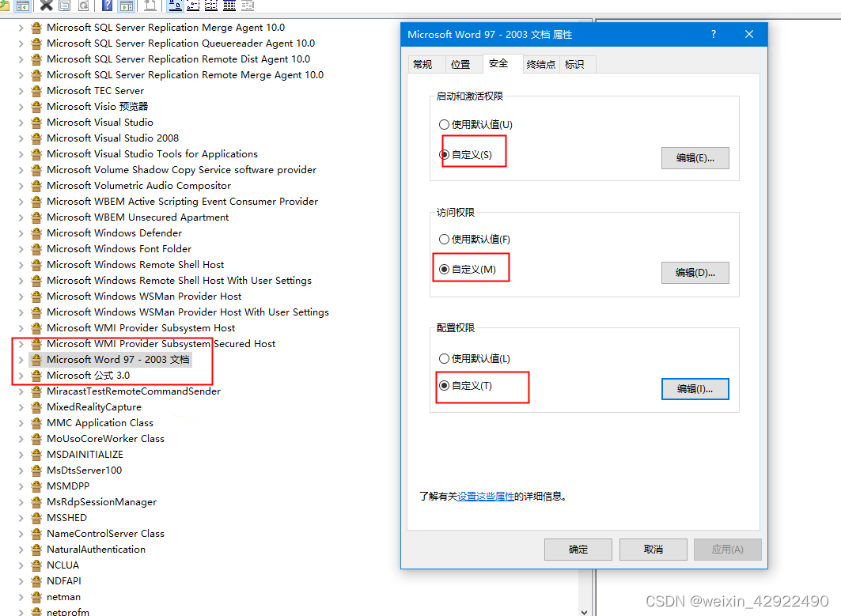Click the 编辑(E)... button for launch permissions
Screen dimensions: 841x616
[x=695, y=157]
